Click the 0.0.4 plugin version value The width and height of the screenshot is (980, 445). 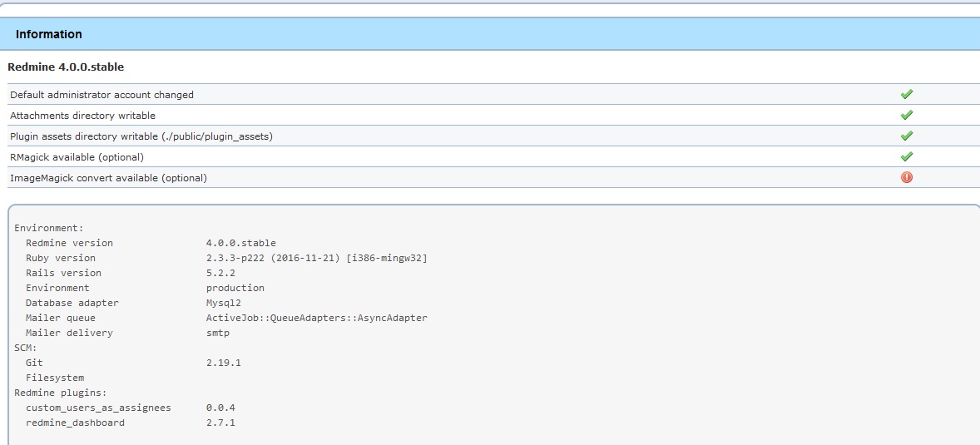click(x=220, y=408)
